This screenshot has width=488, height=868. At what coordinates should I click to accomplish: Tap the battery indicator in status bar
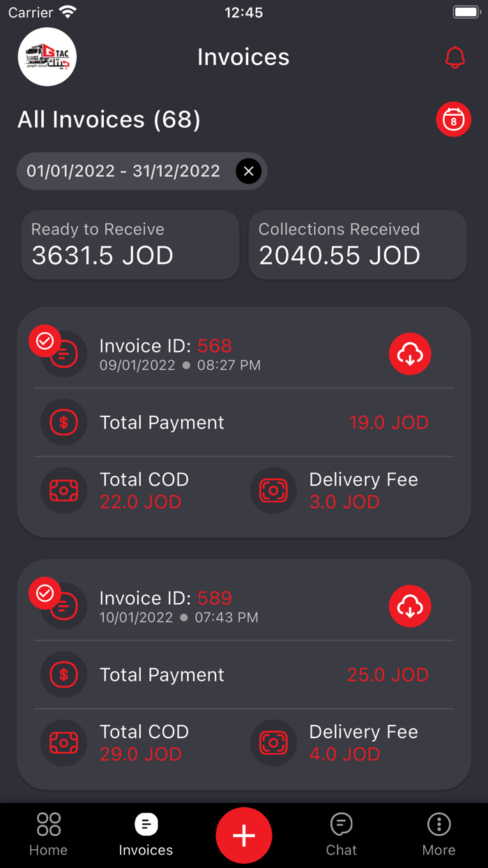tap(466, 12)
